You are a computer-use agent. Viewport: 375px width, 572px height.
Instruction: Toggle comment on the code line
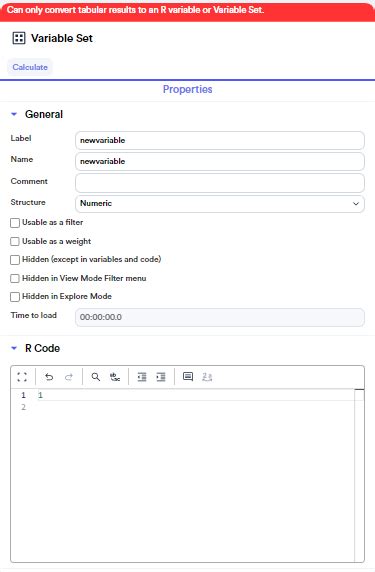pyautogui.click(x=188, y=376)
